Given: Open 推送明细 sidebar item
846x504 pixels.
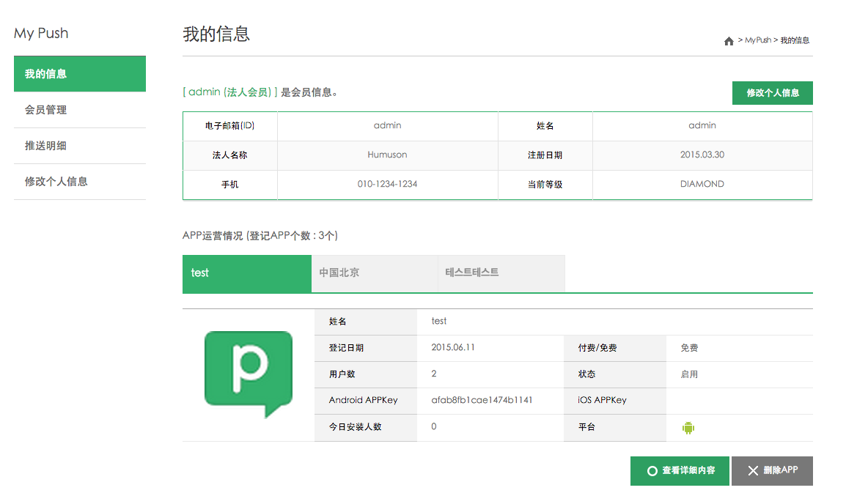Looking at the screenshot, I should tap(80, 146).
